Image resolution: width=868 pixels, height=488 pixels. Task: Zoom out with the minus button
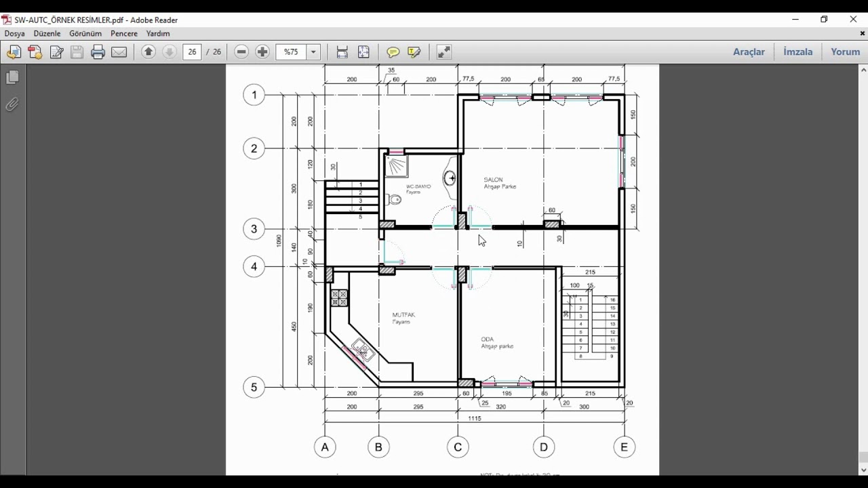pos(241,52)
